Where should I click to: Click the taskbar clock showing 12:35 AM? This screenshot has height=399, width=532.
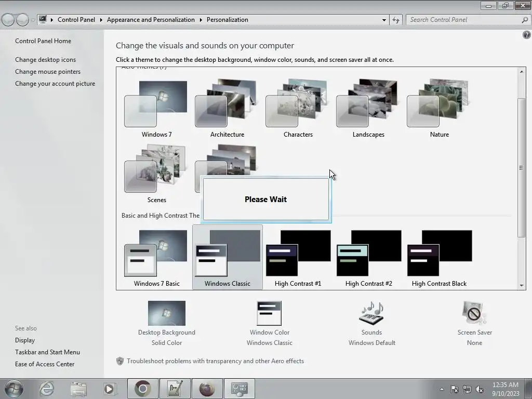506,389
